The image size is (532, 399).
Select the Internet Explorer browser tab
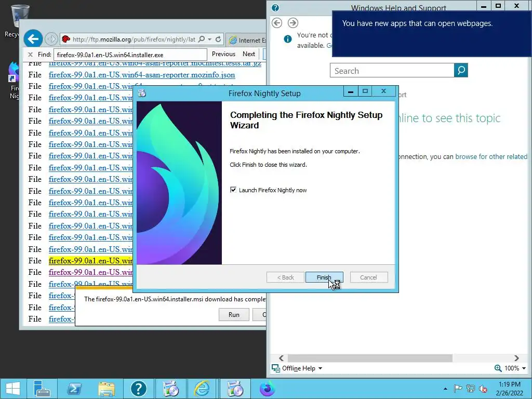click(x=246, y=40)
